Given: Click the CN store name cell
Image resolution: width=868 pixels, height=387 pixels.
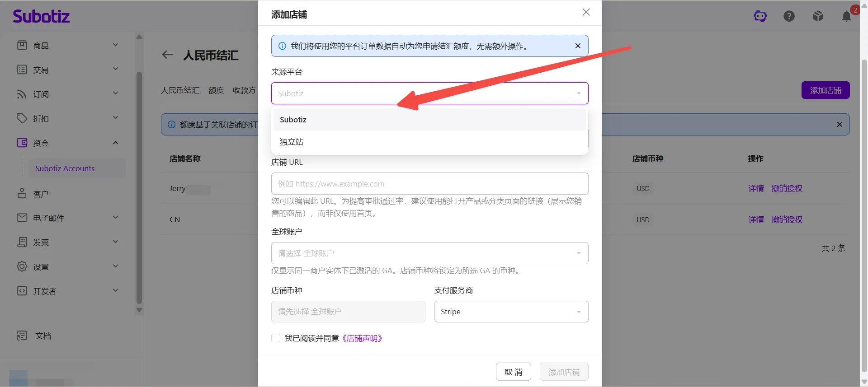Looking at the screenshot, I should tap(175, 219).
